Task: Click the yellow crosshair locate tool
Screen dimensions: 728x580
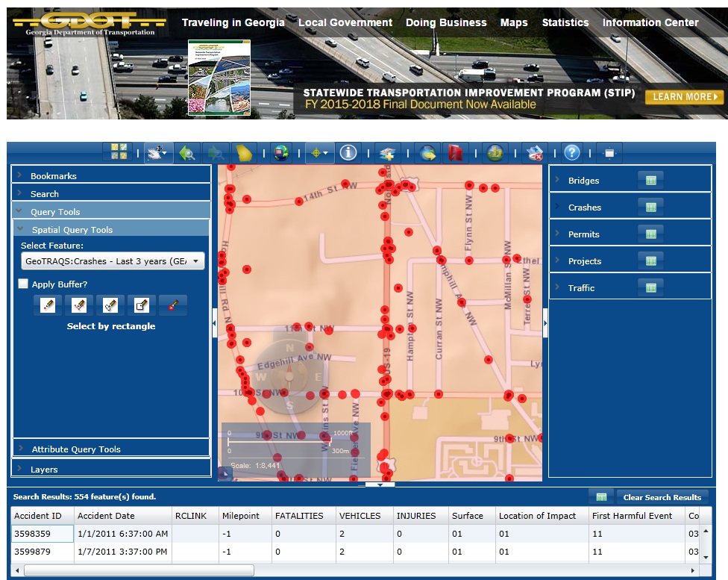Action: pyautogui.click(x=316, y=152)
